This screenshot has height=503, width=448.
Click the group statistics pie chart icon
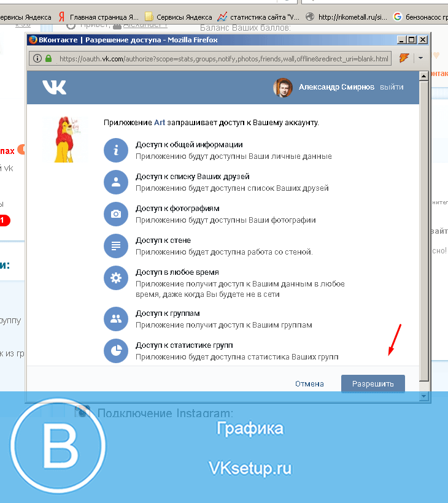(x=116, y=351)
